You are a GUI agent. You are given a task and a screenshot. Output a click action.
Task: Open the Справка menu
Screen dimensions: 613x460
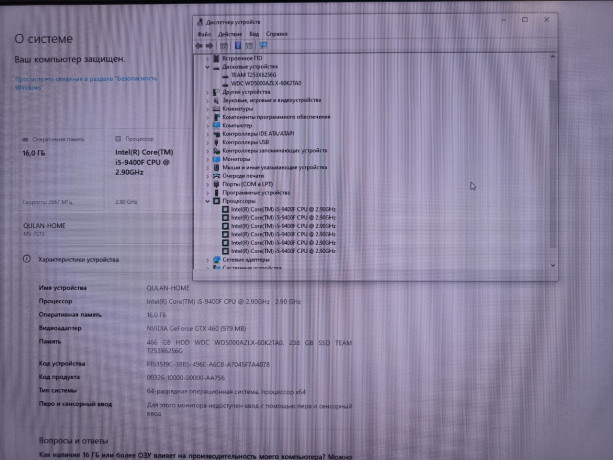tap(277, 34)
